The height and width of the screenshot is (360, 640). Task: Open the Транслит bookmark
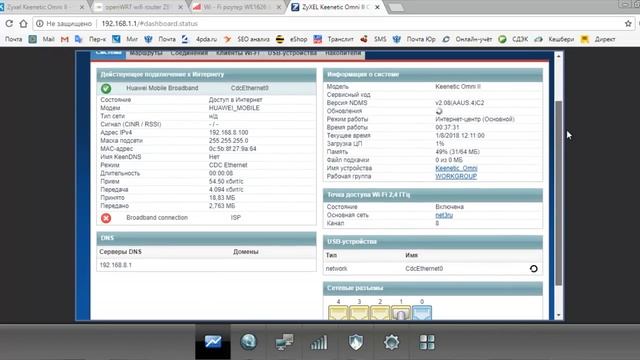tap(334, 39)
